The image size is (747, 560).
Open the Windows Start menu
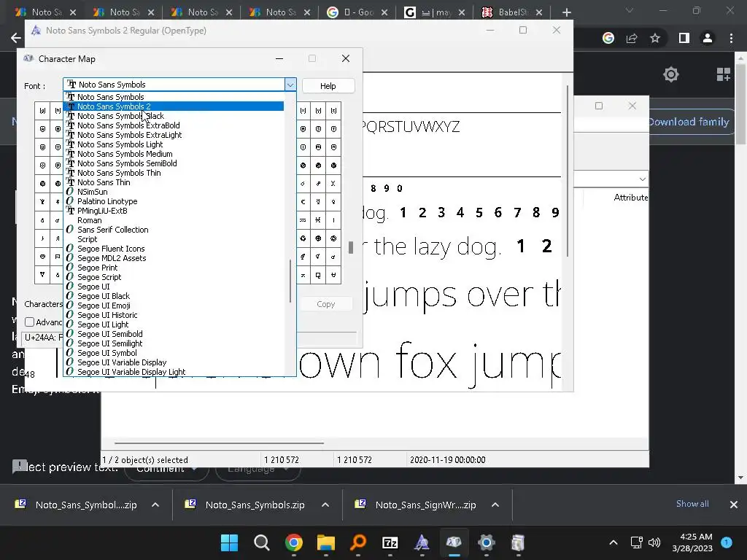point(230,542)
